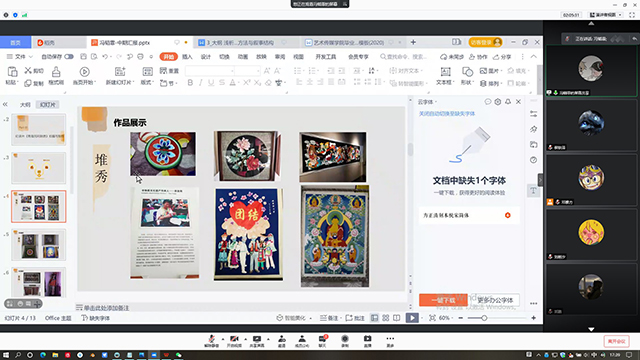Click the More office fonts button

point(495,300)
